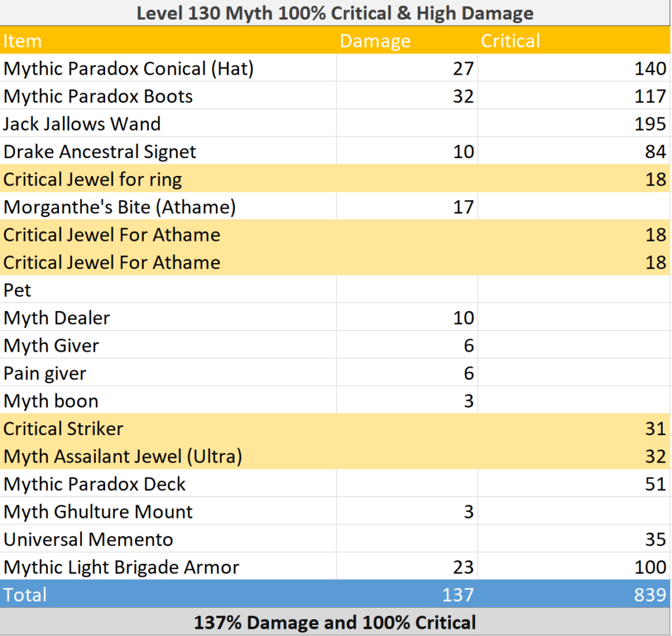
Task: Select the 'Critical Striker' cell
Action: 168,428
